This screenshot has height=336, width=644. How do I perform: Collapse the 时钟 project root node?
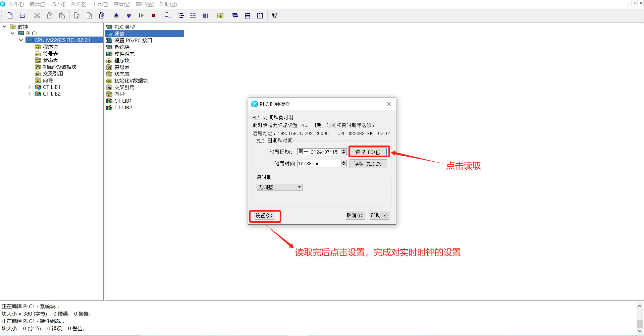[4, 26]
